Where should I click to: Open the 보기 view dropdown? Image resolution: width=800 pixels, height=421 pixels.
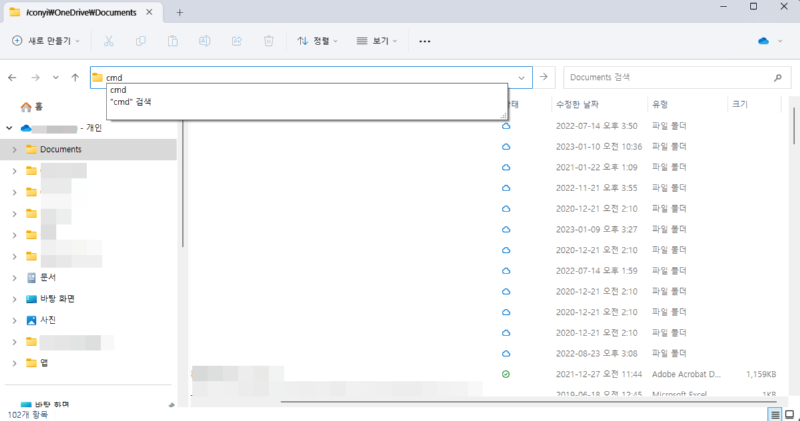pos(378,41)
